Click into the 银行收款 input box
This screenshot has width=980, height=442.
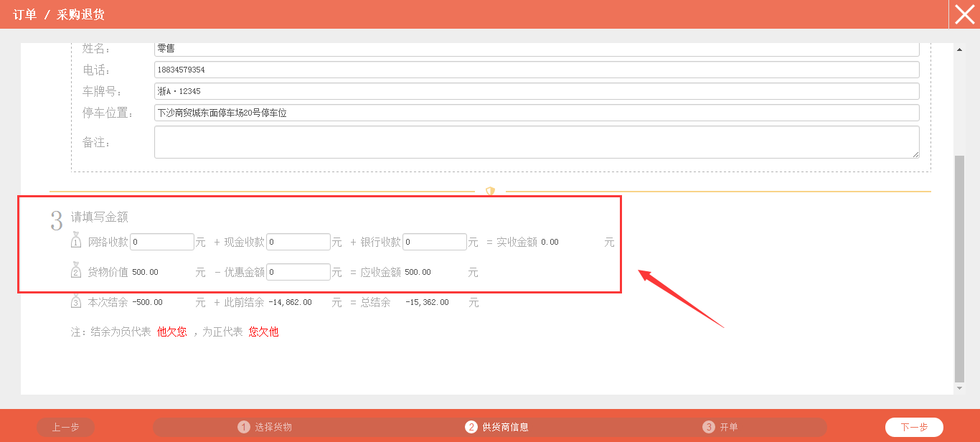(435, 242)
